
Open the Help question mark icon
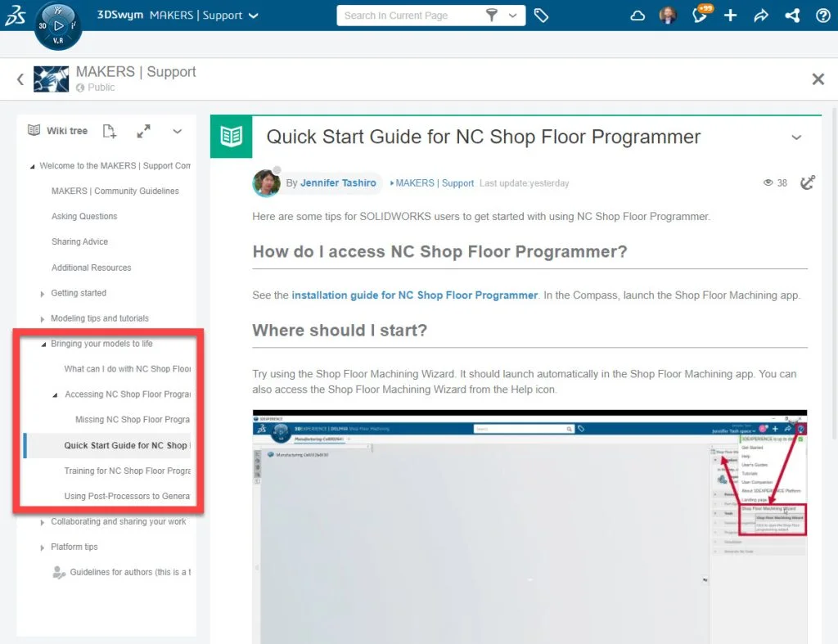(823, 16)
